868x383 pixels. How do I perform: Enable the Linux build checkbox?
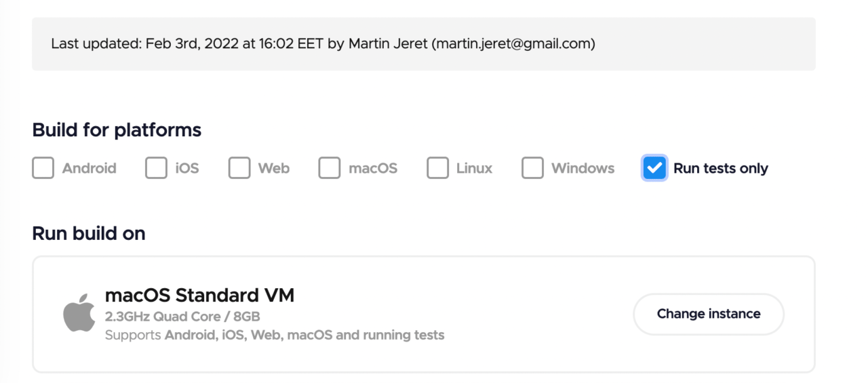point(437,168)
